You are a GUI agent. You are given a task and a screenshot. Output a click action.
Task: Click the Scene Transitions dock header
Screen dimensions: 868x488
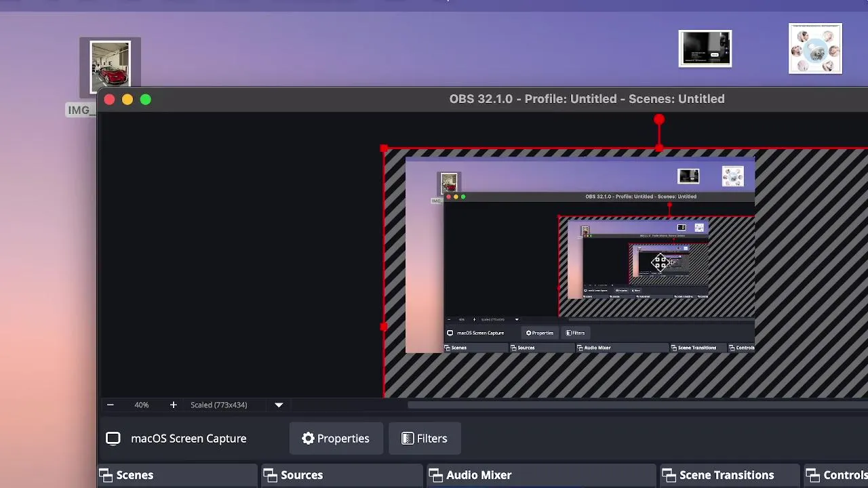click(729, 475)
